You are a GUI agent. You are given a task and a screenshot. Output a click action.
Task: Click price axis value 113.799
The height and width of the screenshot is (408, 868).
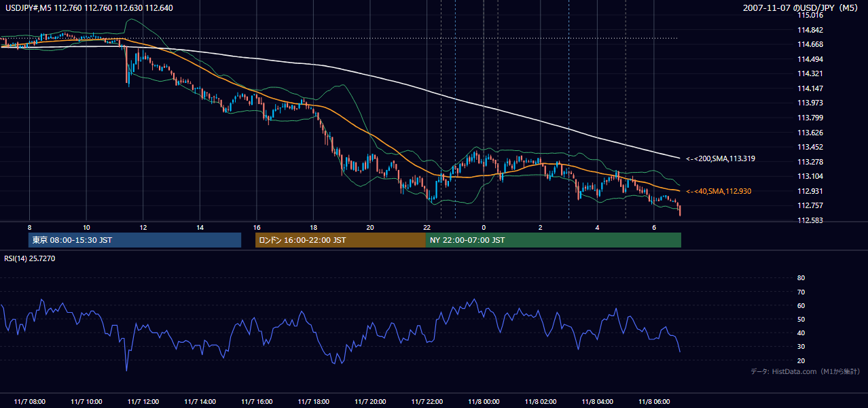click(810, 118)
